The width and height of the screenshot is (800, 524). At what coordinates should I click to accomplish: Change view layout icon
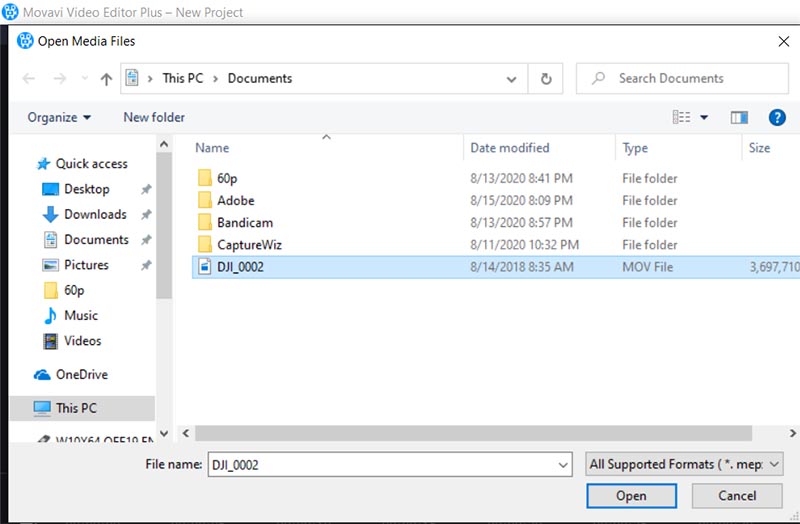[x=682, y=117]
